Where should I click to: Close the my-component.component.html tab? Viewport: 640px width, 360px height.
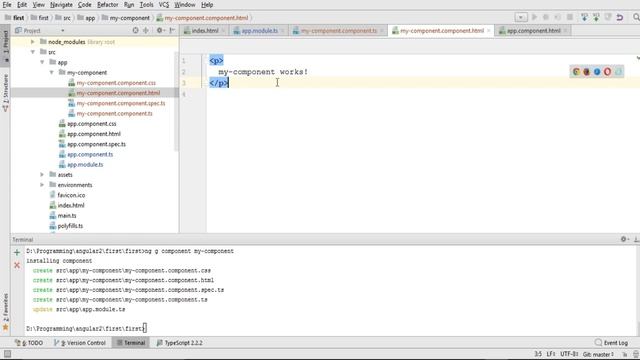489,31
